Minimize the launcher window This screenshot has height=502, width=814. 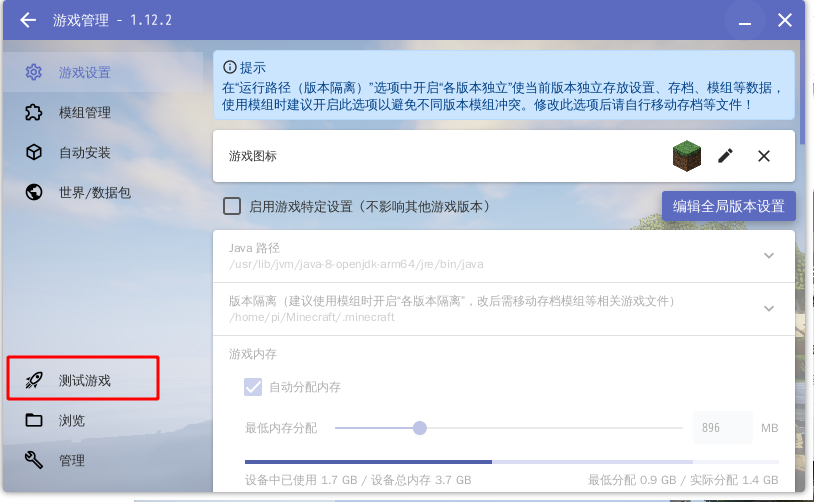(x=745, y=21)
